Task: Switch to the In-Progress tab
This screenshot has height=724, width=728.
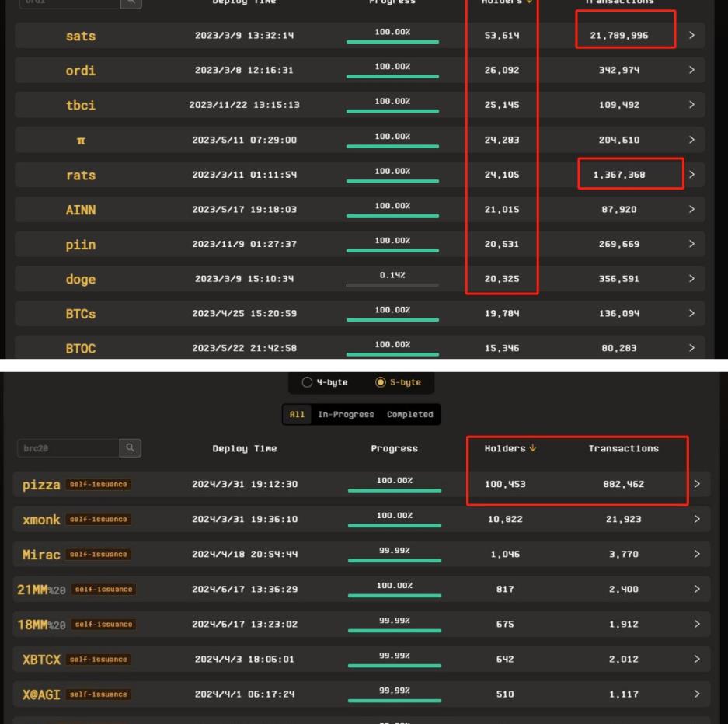Action: (346, 414)
